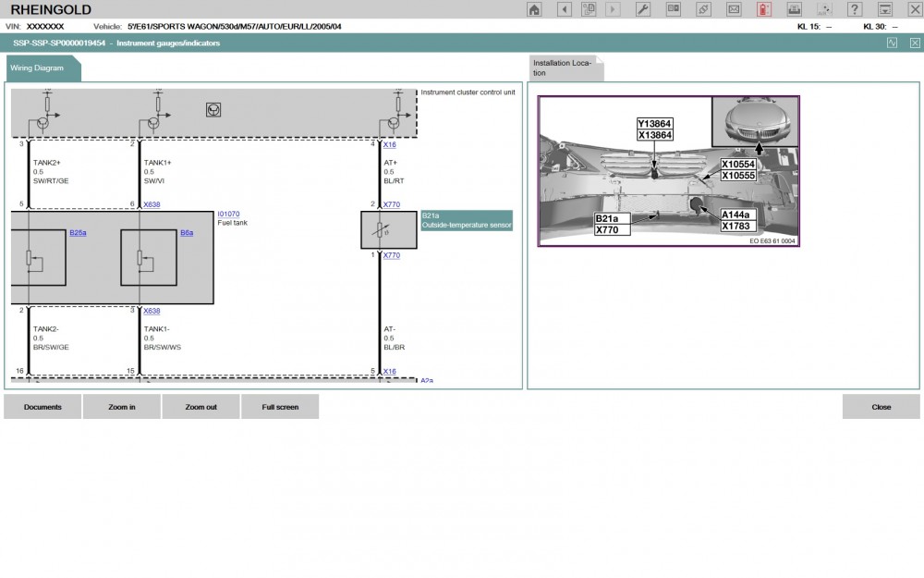Close Rheingold with top-right X icon

pyautogui.click(x=915, y=9)
